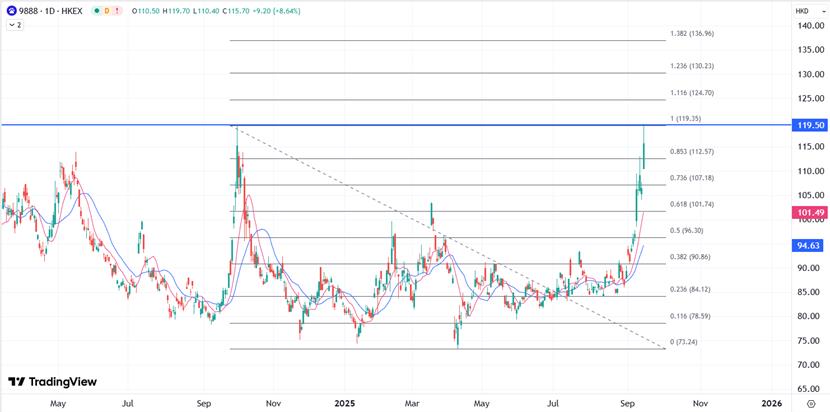
Task: Select the blue horizontal line at 119.50
Action: tap(400, 124)
